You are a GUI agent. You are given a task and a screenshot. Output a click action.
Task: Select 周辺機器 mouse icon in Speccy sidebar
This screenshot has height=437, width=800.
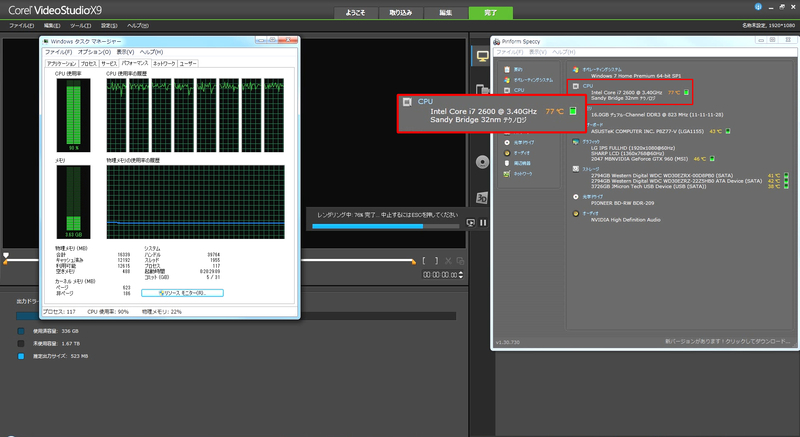(x=507, y=163)
